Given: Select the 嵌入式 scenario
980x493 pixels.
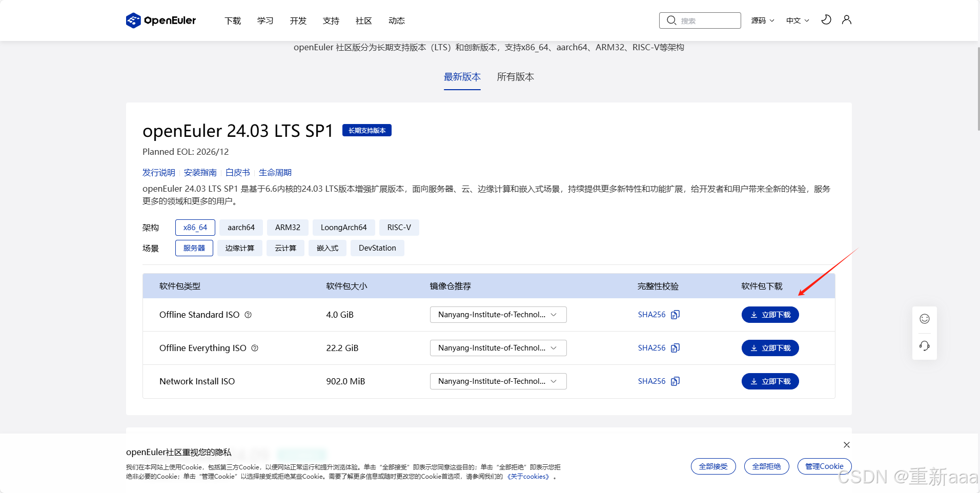Looking at the screenshot, I should tap(328, 248).
